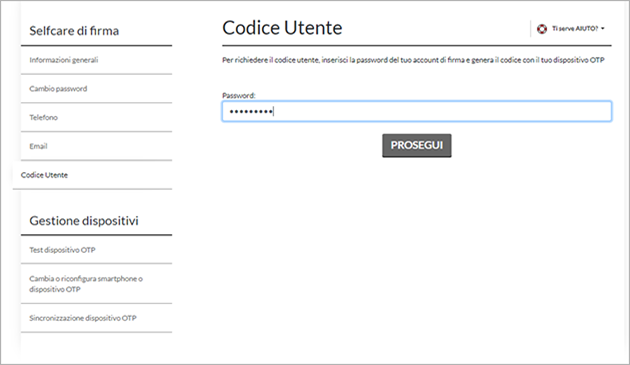Screen dimensions: 630x365
Task: Expand the Ti serve AIUTO? dropdown arrow
Action: (x=603, y=29)
